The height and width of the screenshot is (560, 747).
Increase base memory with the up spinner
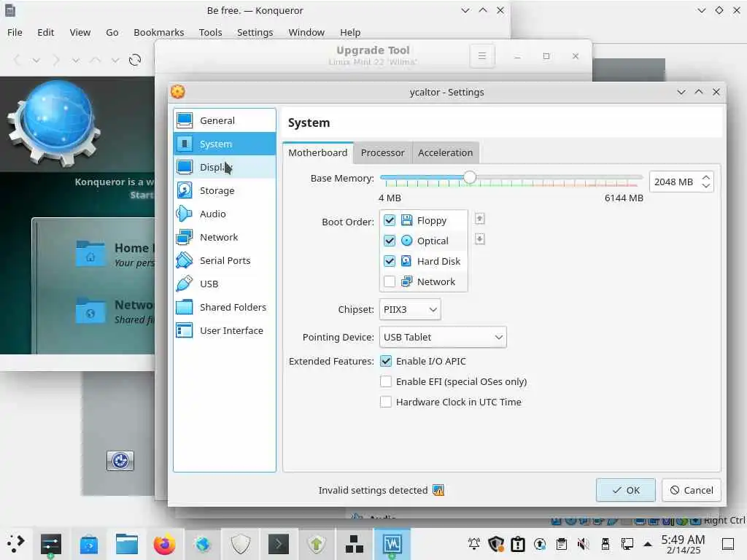pos(706,178)
